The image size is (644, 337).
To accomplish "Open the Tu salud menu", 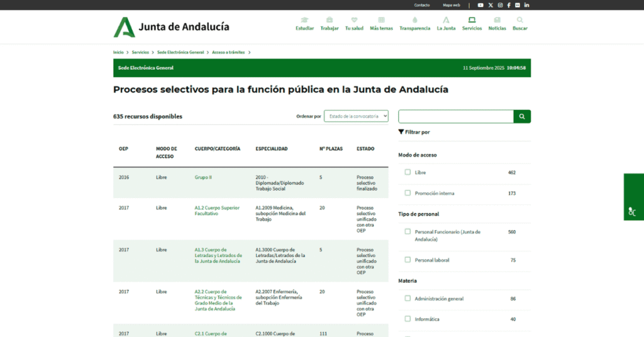I will [x=354, y=24].
